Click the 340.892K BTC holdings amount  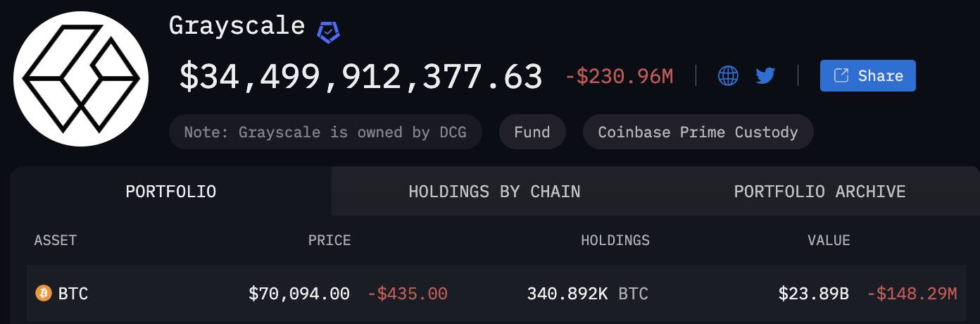point(587,294)
